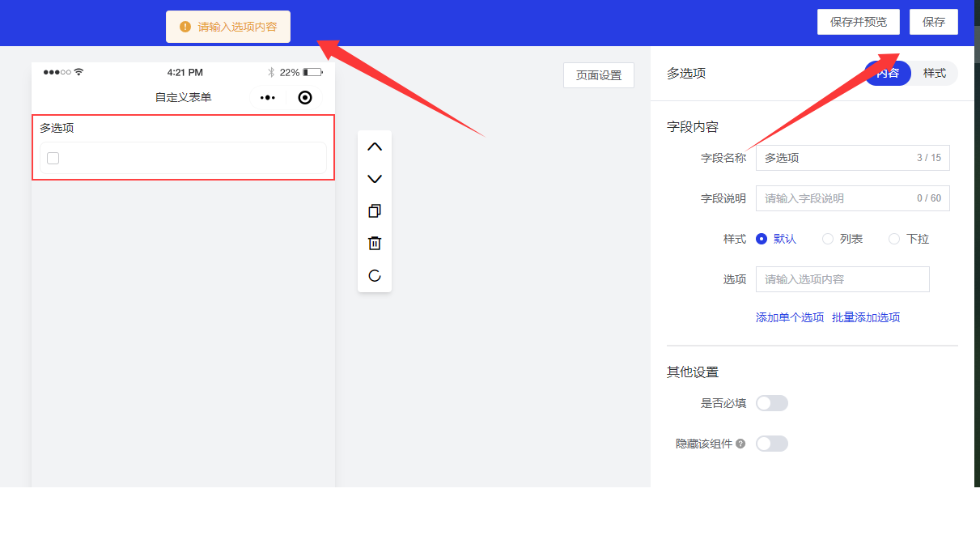
Task: Click the mini program close circle icon
Action: [305, 97]
